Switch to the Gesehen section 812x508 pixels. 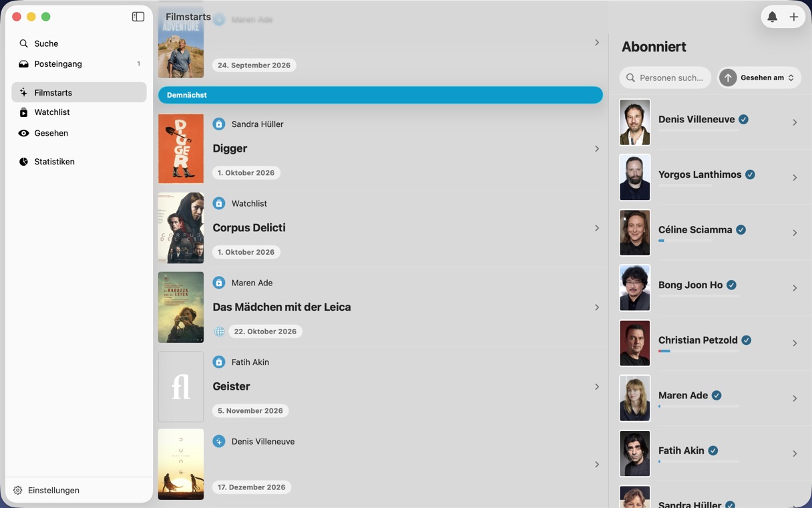[79, 133]
